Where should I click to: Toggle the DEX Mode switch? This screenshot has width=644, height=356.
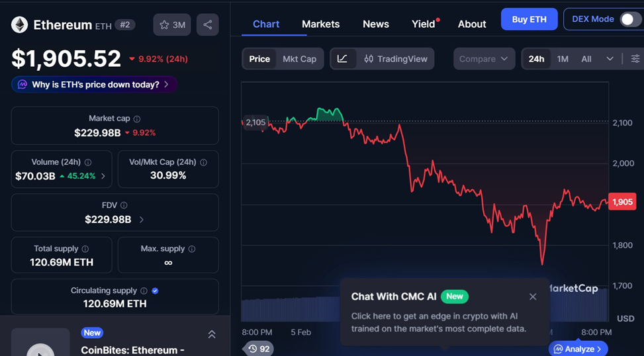[x=629, y=19]
